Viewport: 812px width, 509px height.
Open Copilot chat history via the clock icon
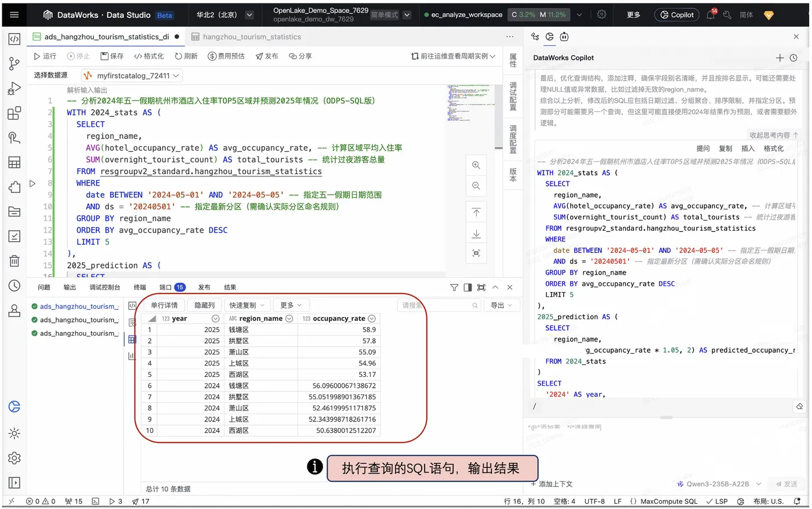coord(793,58)
